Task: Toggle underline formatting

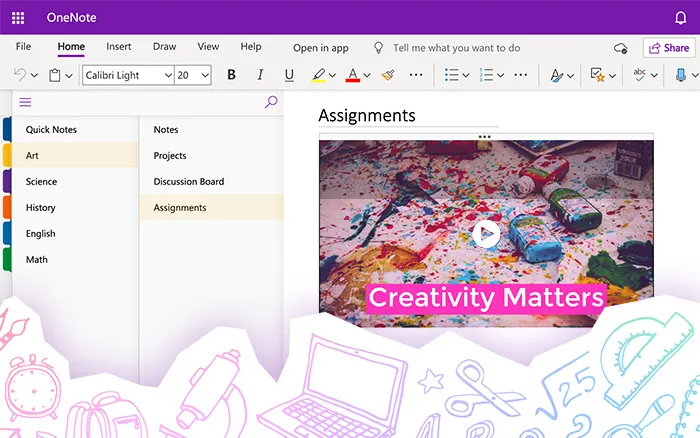Action: pyautogui.click(x=289, y=75)
